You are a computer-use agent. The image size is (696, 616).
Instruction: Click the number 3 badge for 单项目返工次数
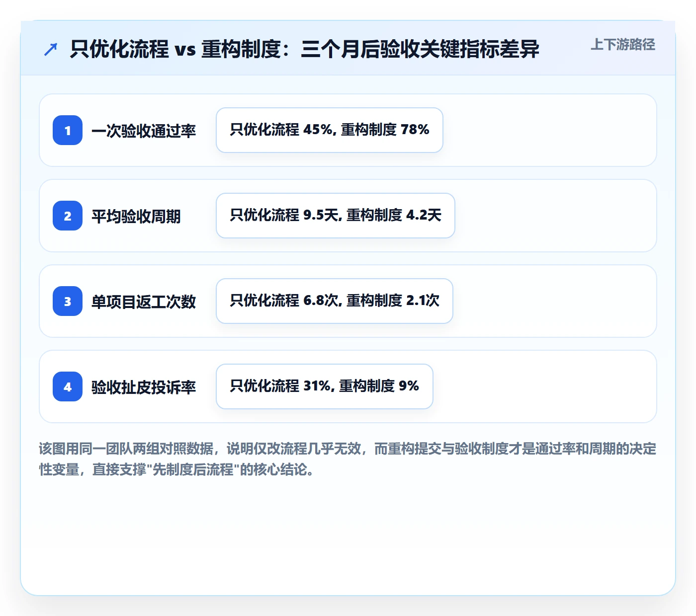click(68, 301)
